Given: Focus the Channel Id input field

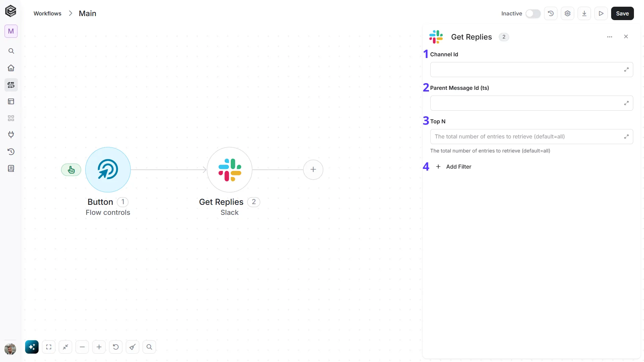Looking at the screenshot, I should [x=532, y=70].
